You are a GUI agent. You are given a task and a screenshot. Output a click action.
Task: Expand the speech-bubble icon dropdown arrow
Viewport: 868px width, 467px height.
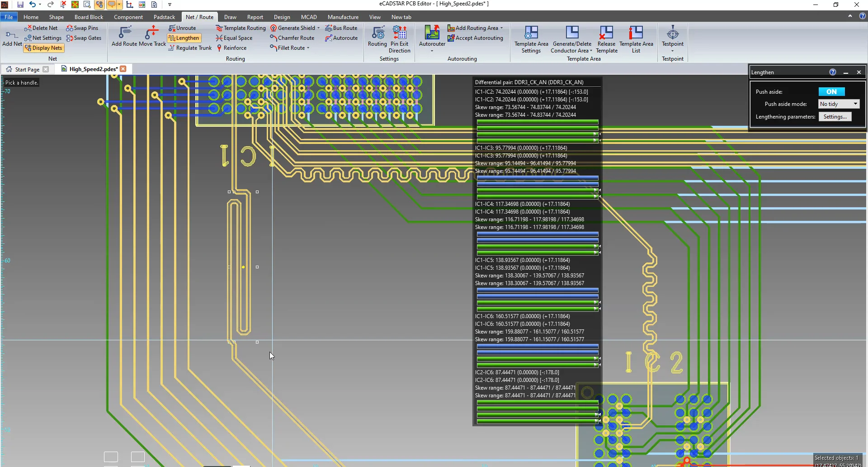point(119,5)
